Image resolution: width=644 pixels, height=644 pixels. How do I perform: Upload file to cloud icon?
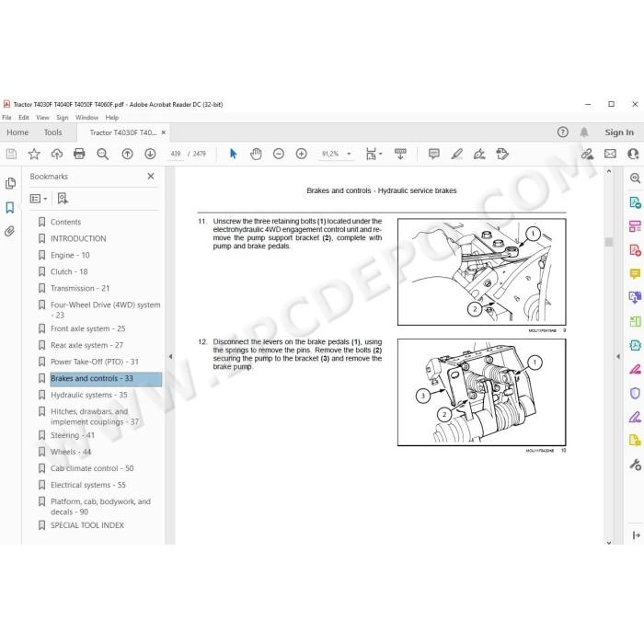point(57,154)
